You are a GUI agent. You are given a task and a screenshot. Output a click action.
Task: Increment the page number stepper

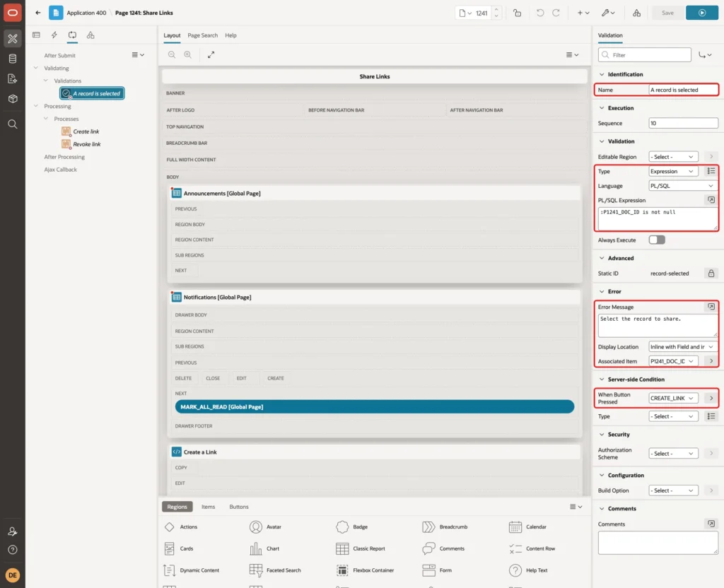(496, 10)
